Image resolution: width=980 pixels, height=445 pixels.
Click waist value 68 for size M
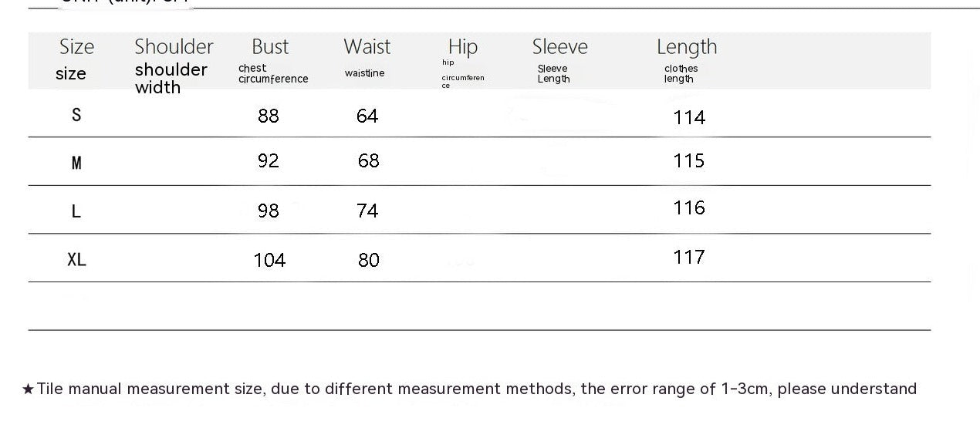[369, 161]
